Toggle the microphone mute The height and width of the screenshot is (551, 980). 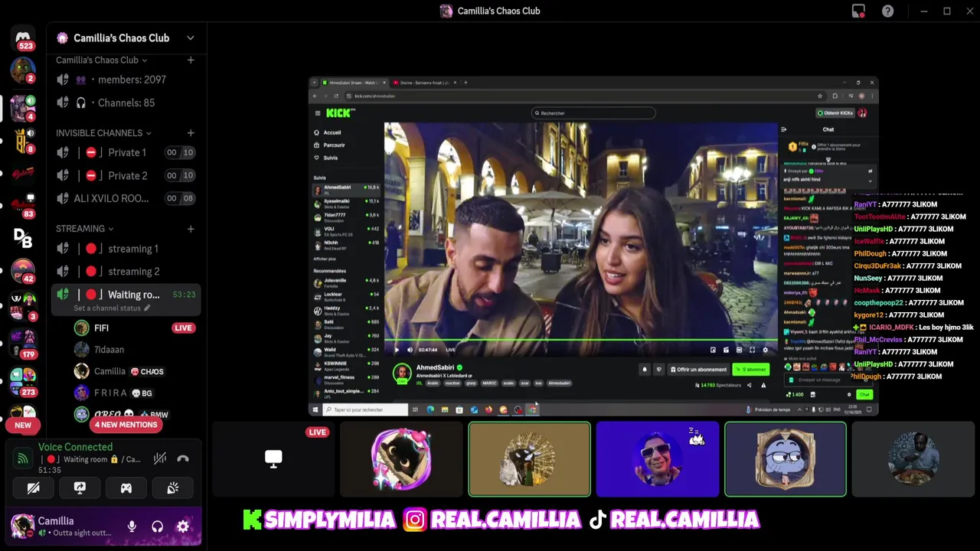click(132, 527)
